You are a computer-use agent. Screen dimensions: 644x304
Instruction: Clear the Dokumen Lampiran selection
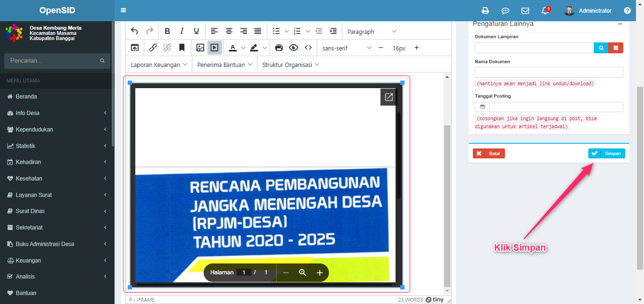click(616, 48)
